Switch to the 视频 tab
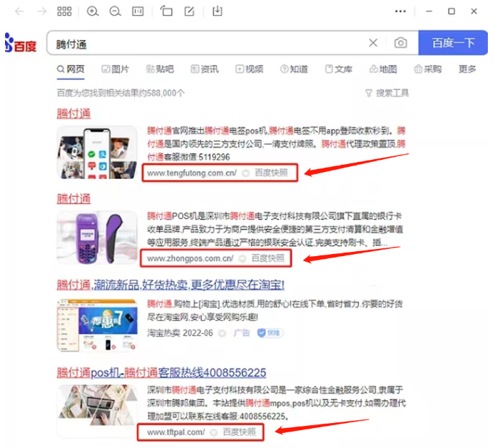 click(250, 69)
